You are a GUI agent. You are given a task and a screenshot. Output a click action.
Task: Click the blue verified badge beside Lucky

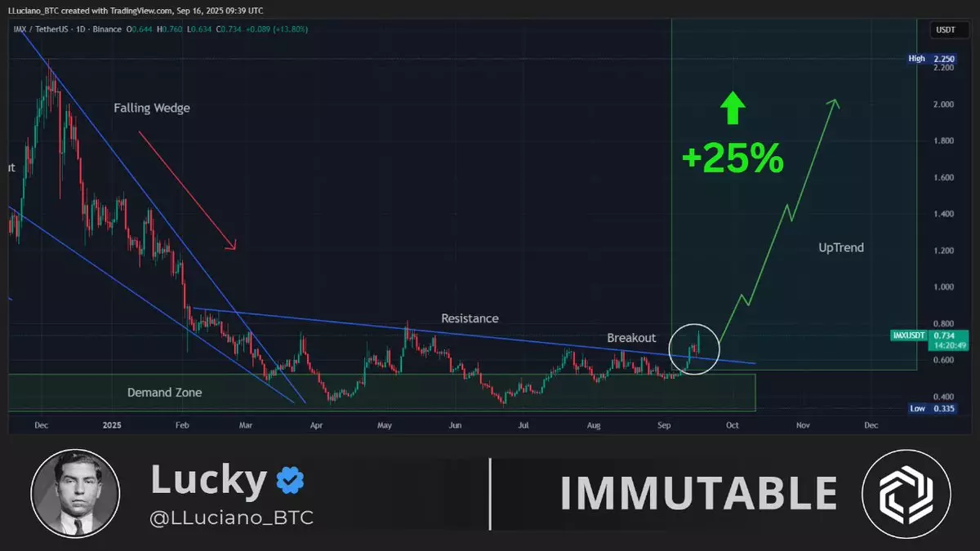pos(289,479)
